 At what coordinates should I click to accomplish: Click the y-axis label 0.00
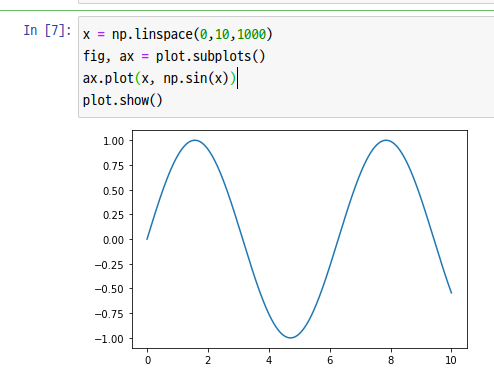pyautogui.click(x=114, y=240)
